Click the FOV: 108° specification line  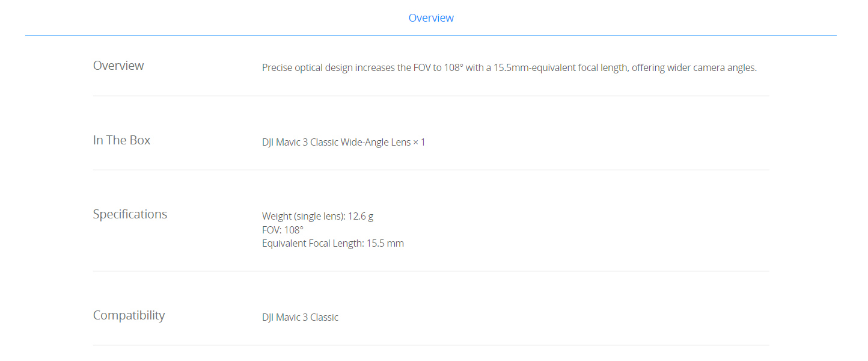pyautogui.click(x=283, y=230)
